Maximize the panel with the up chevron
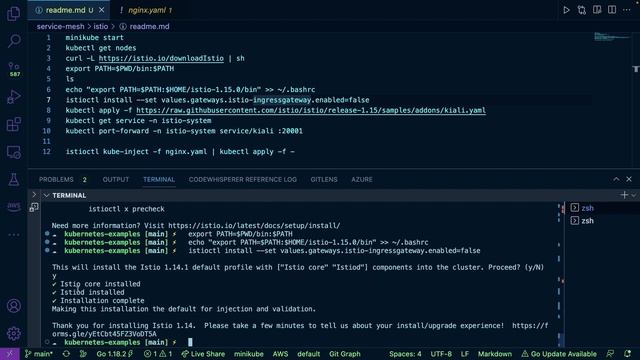The image size is (640, 360). click(x=616, y=179)
